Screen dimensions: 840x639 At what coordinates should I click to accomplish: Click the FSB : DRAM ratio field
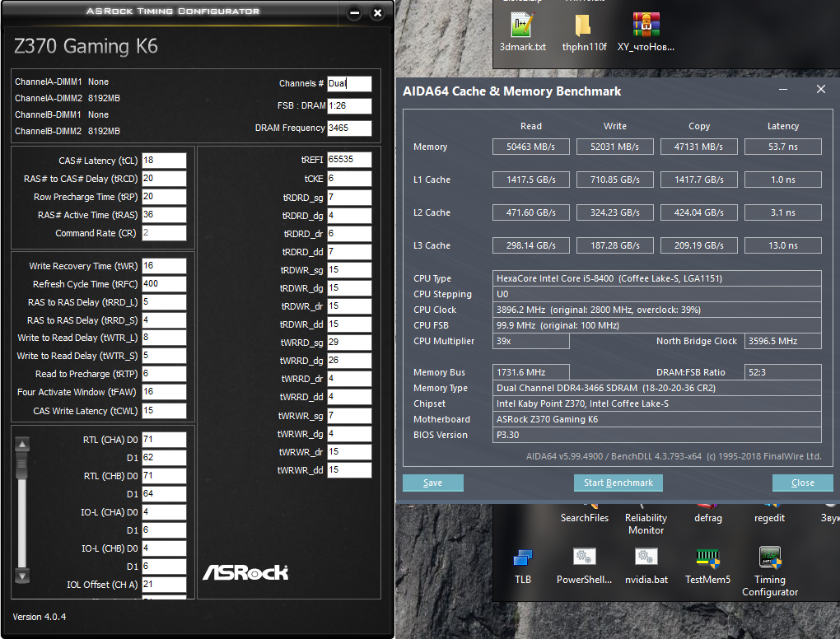click(x=349, y=106)
